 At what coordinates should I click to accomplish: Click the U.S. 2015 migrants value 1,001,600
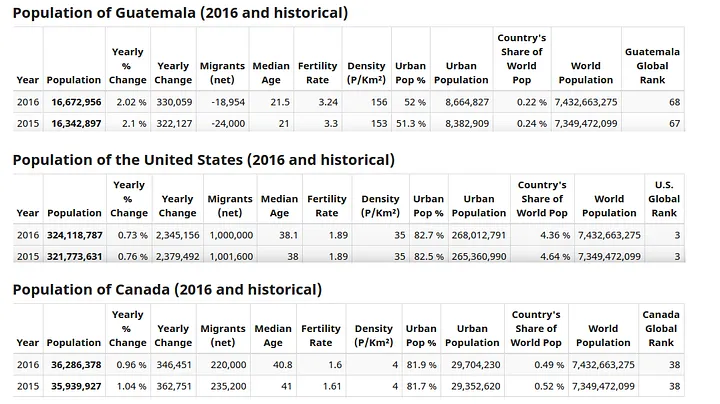(x=229, y=256)
